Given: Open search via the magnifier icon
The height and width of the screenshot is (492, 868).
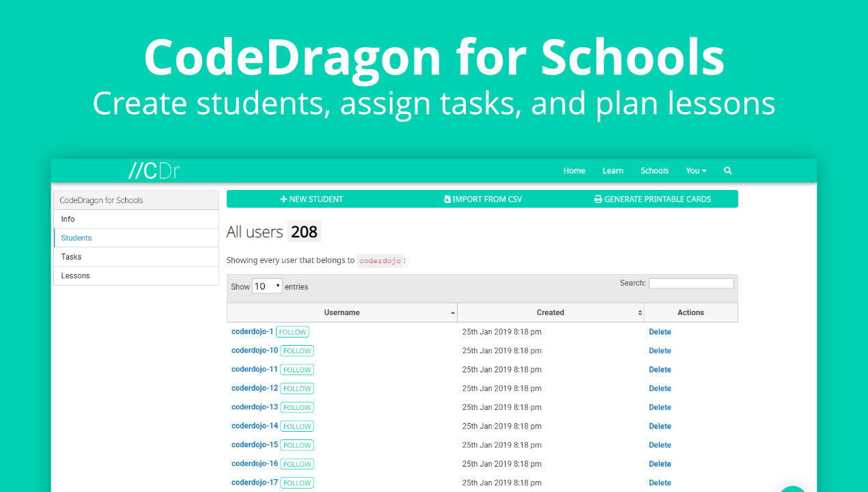Looking at the screenshot, I should pyautogui.click(x=727, y=170).
